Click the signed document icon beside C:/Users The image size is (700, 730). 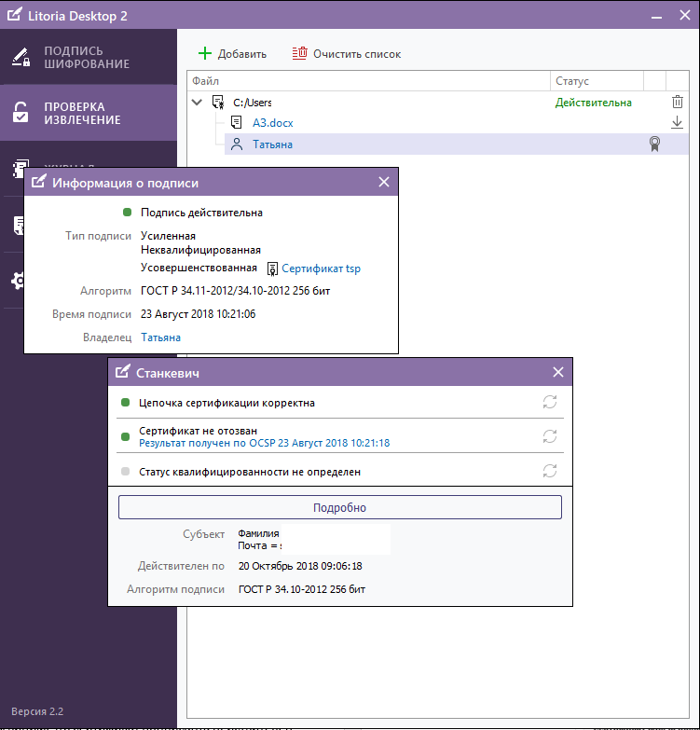[218, 102]
